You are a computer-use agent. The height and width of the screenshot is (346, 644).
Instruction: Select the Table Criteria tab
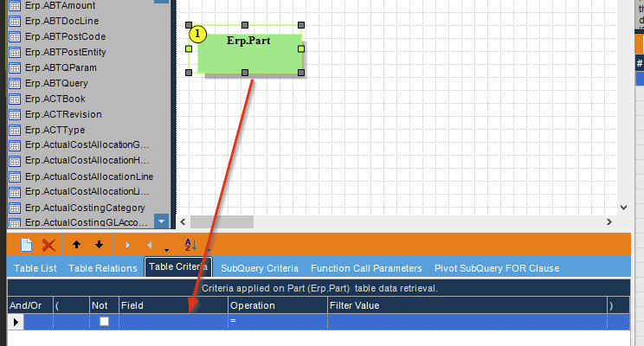coord(178,266)
